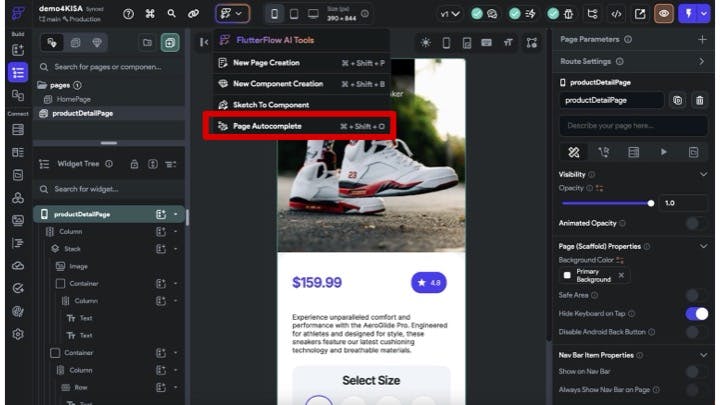
Task: Collapse the Visibility section
Action: (x=703, y=174)
